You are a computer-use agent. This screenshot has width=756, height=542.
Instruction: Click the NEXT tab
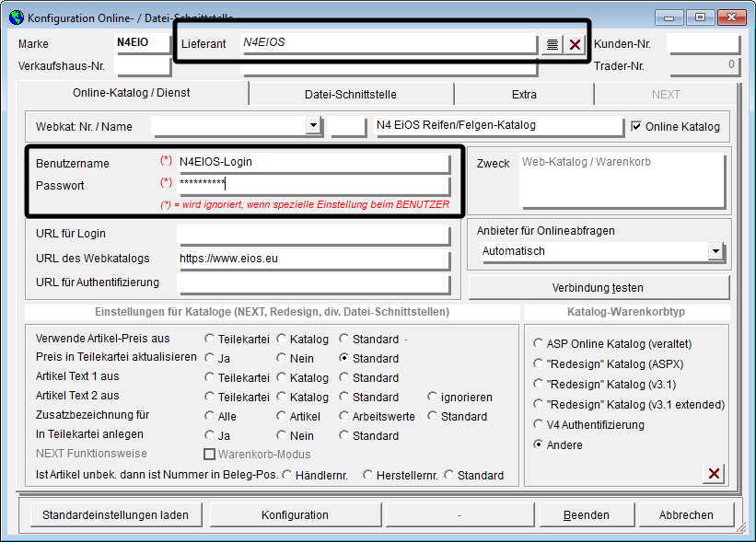click(x=666, y=95)
